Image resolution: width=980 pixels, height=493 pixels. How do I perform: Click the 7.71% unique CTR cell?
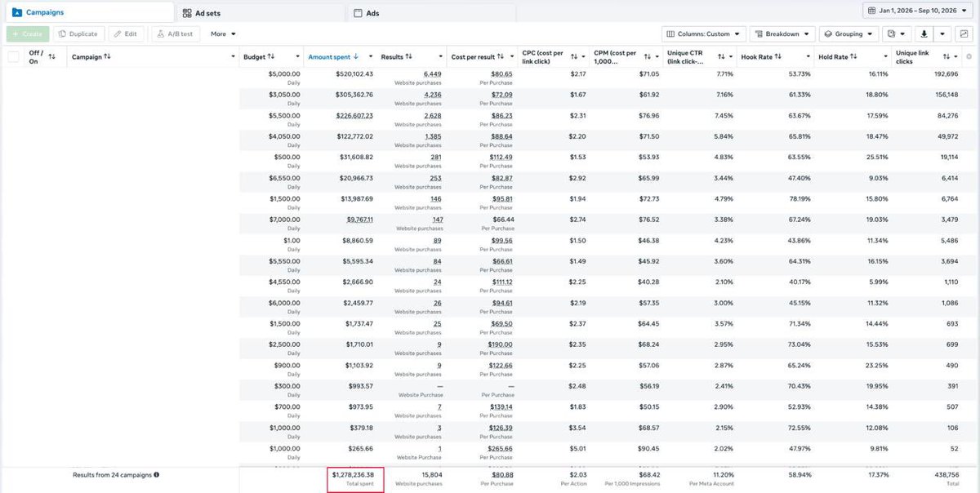[x=724, y=73]
